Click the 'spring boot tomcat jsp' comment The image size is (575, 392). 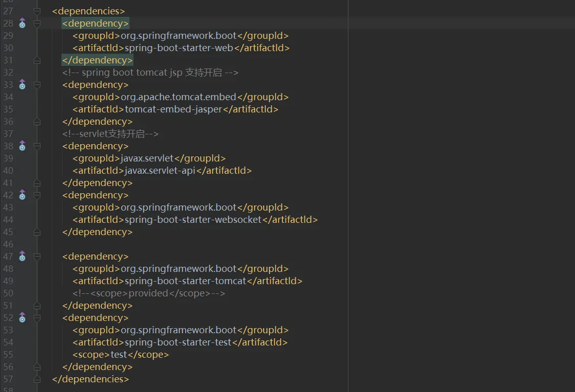pos(150,73)
